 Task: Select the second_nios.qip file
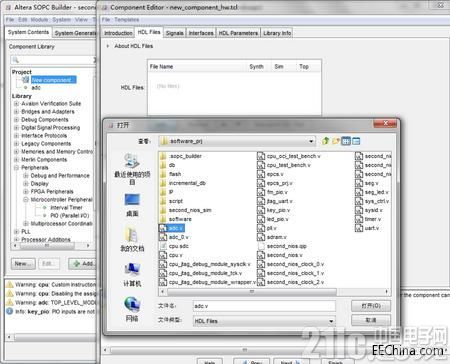pyautogui.click(x=282, y=246)
